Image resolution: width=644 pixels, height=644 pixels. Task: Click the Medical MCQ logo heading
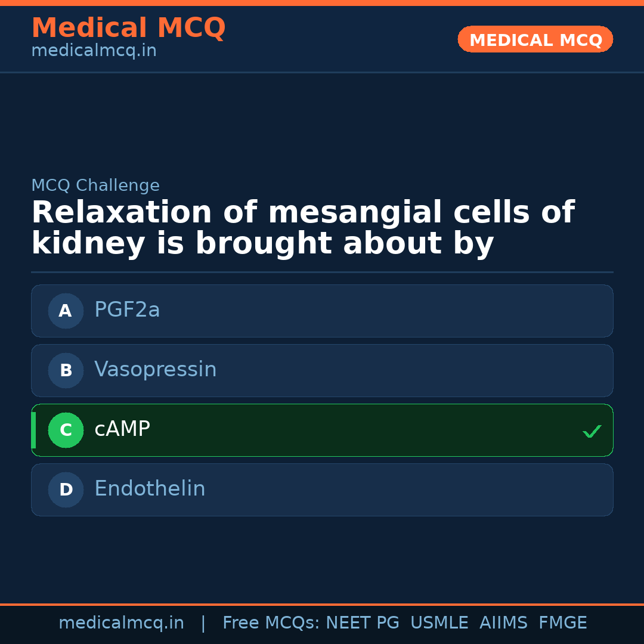pyautogui.click(x=128, y=28)
